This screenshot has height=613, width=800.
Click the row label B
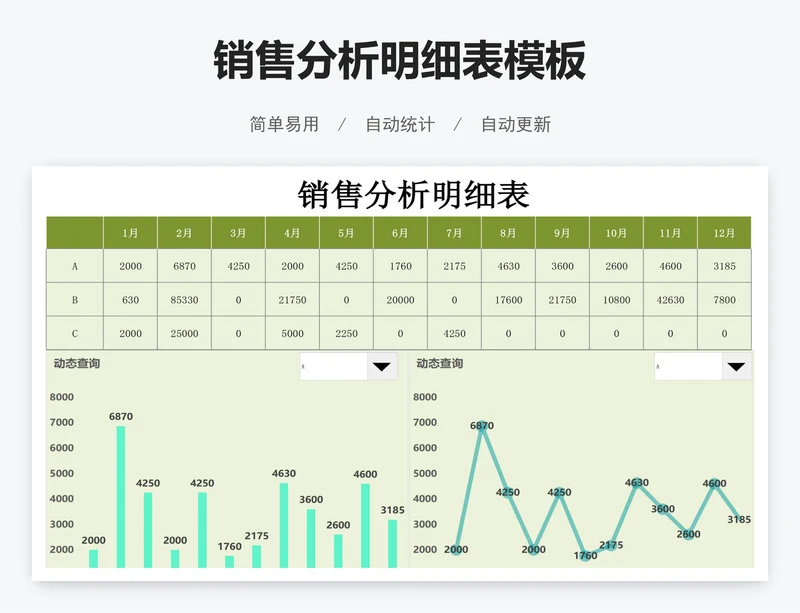pos(75,300)
